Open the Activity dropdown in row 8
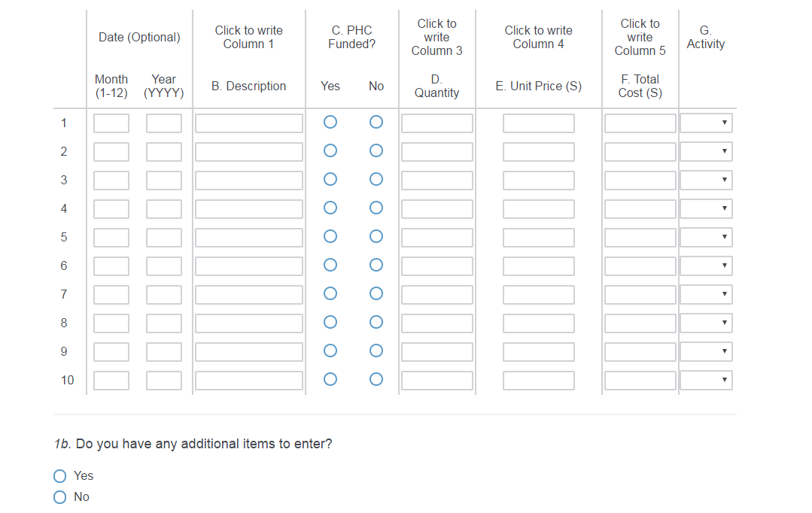The image size is (812, 513). pos(706,323)
